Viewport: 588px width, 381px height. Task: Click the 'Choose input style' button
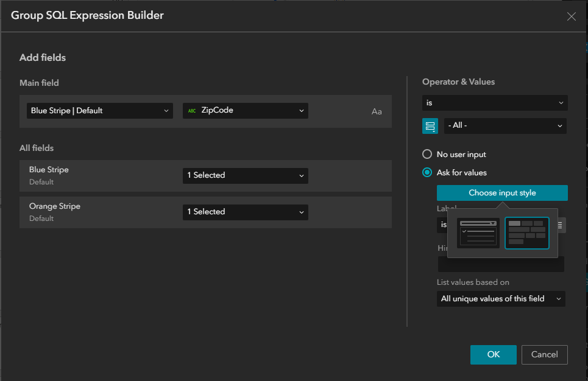coord(502,192)
